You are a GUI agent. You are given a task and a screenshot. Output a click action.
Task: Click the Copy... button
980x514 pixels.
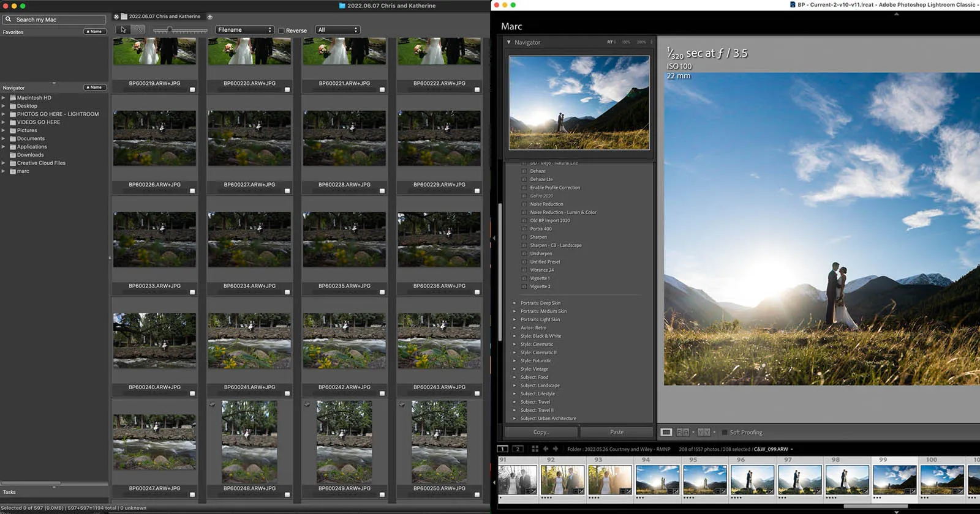point(541,432)
